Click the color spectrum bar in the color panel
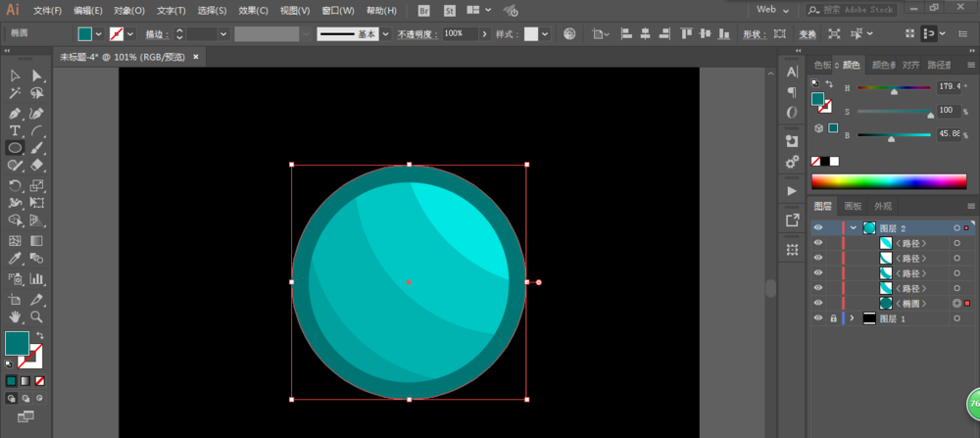This screenshot has width=980, height=438. click(888, 181)
